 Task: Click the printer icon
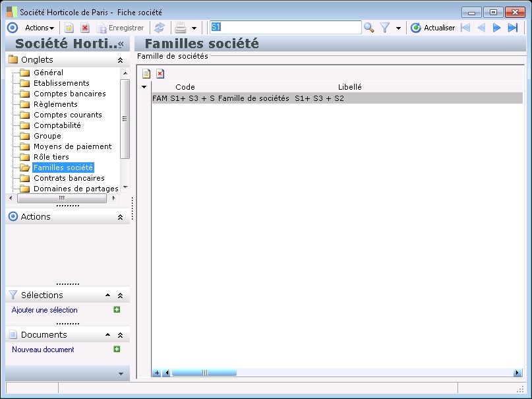[x=181, y=28]
